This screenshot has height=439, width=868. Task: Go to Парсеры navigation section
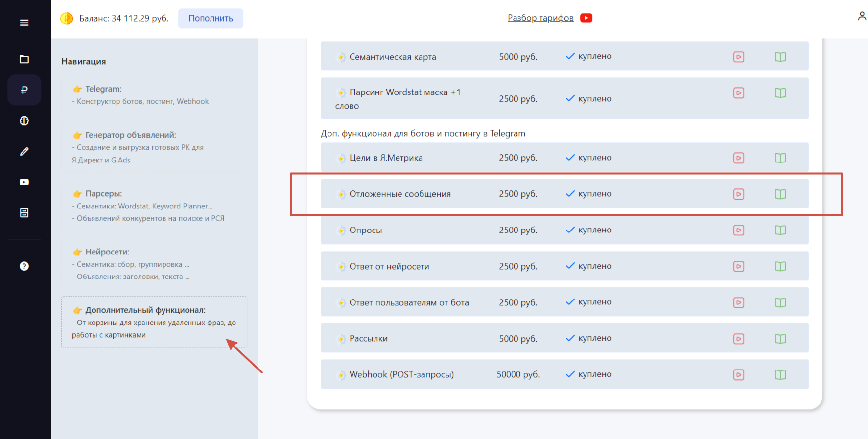(154, 206)
